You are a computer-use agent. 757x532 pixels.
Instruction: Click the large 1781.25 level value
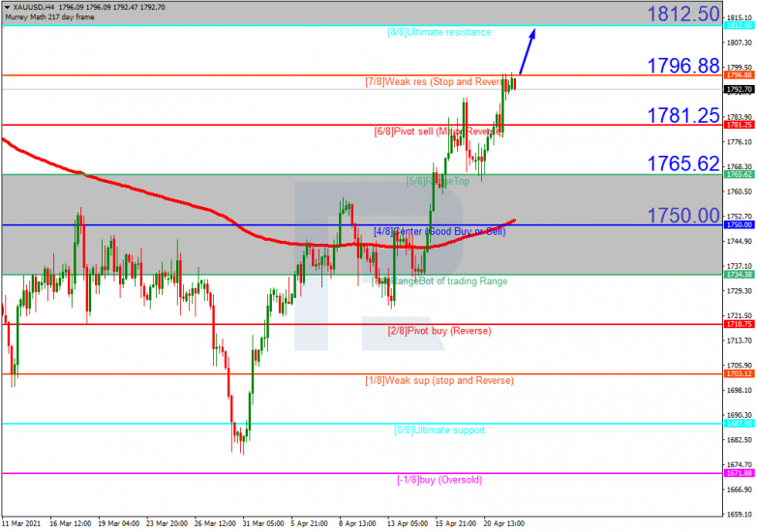[683, 115]
